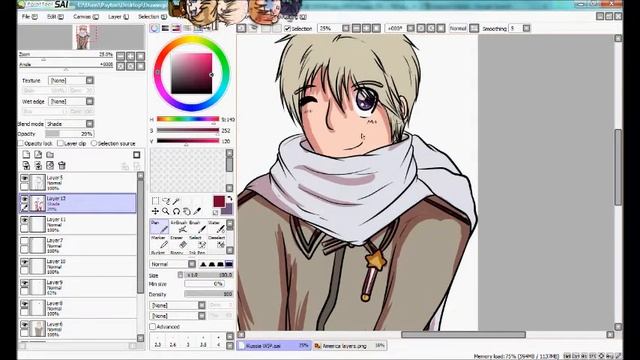This screenshot has height=360, width=640.
Task: Activate the rotate canvas tool
Action: [x=176, y=211]
